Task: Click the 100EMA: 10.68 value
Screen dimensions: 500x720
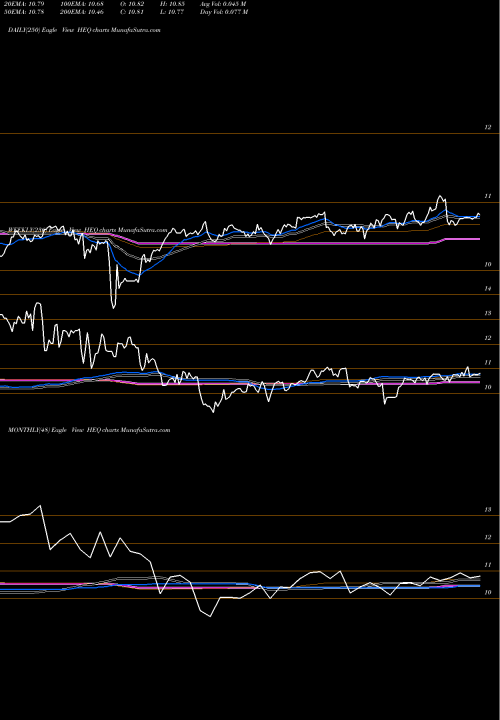Action: pos(84,4)
